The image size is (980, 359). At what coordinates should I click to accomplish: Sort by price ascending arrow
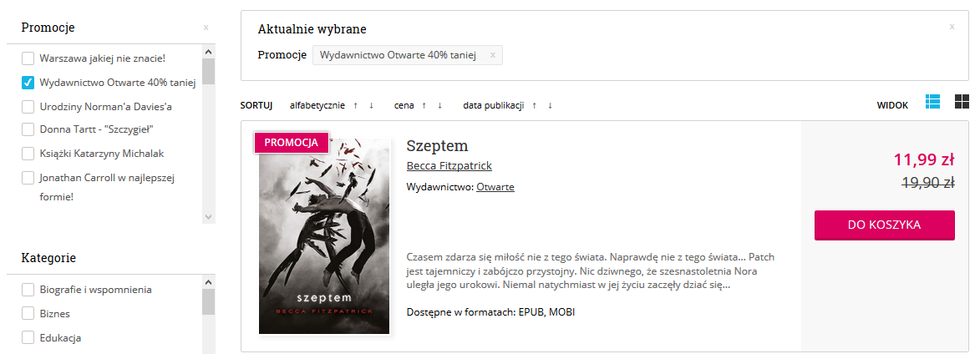point(424,105)
